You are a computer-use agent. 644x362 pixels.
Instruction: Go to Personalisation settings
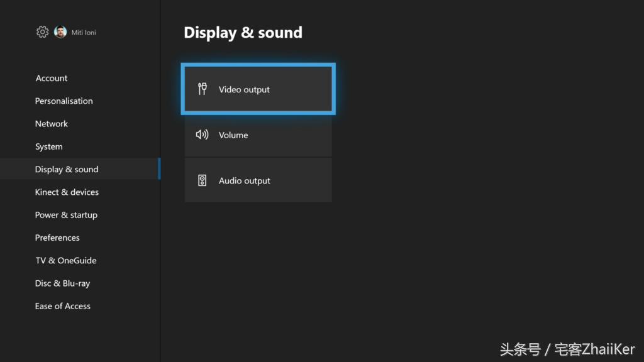pyautogui.click(x=64, y=101)
